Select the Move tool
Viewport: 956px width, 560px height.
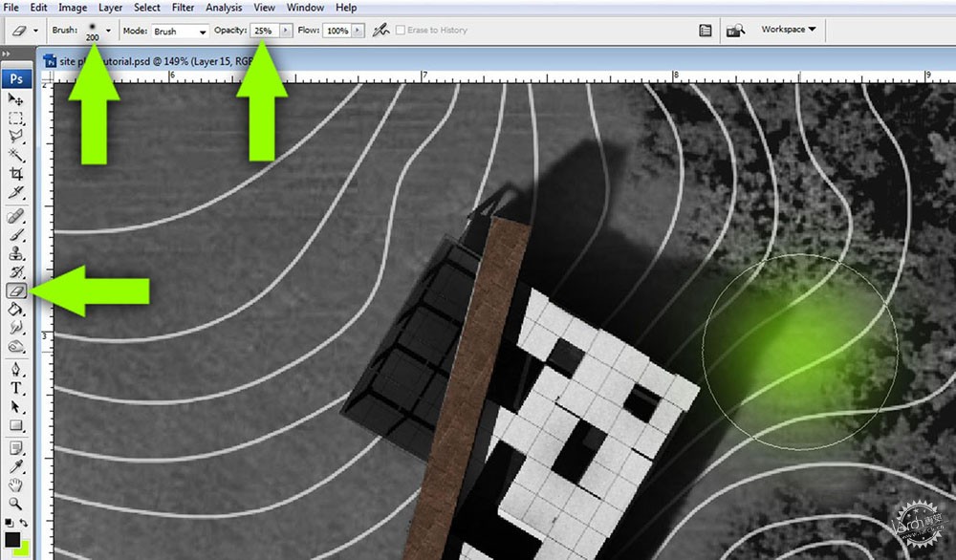(x=16, y=99)
